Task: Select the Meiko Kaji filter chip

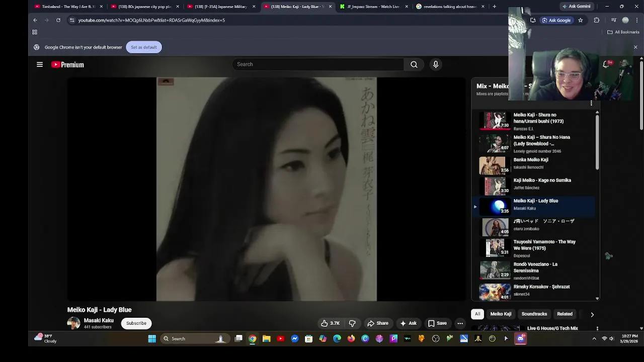Action: click(x=501, y=314)
